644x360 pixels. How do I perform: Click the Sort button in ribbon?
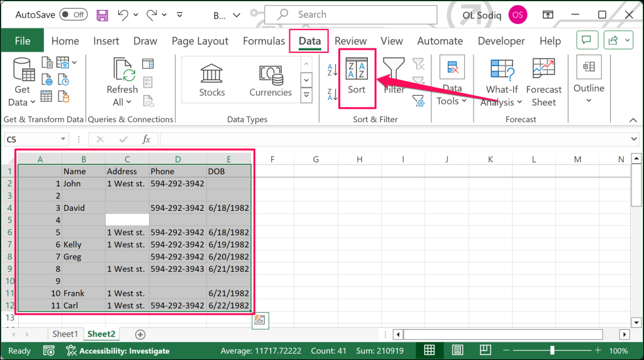pyautogui.click(x=357, y=77)
